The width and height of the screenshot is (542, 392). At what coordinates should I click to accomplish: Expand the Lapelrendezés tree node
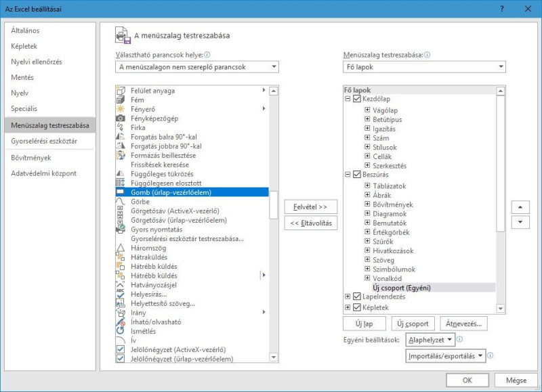(x=348, y=297)
